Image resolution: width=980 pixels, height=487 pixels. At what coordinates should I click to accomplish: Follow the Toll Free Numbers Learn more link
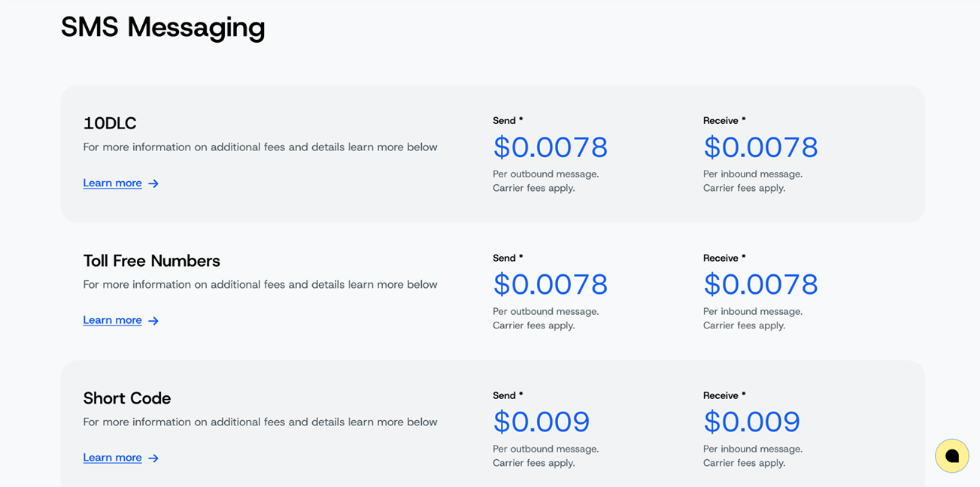pyautogui.click(x=112, y=320)
